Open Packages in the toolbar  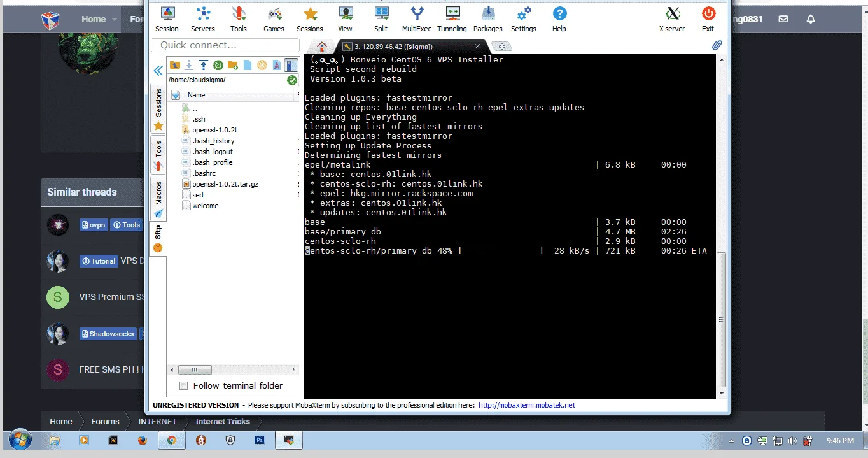tap(488, 19)
